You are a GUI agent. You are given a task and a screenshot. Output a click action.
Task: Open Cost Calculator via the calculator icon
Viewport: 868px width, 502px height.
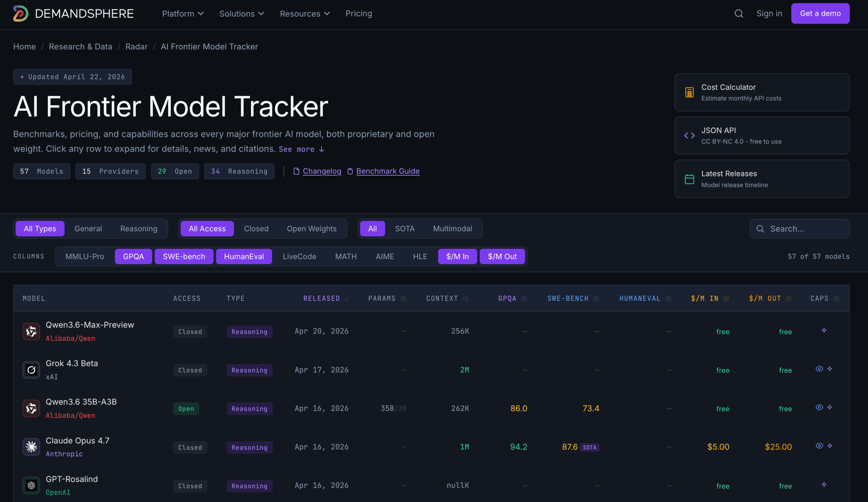[x=689, y=92]
